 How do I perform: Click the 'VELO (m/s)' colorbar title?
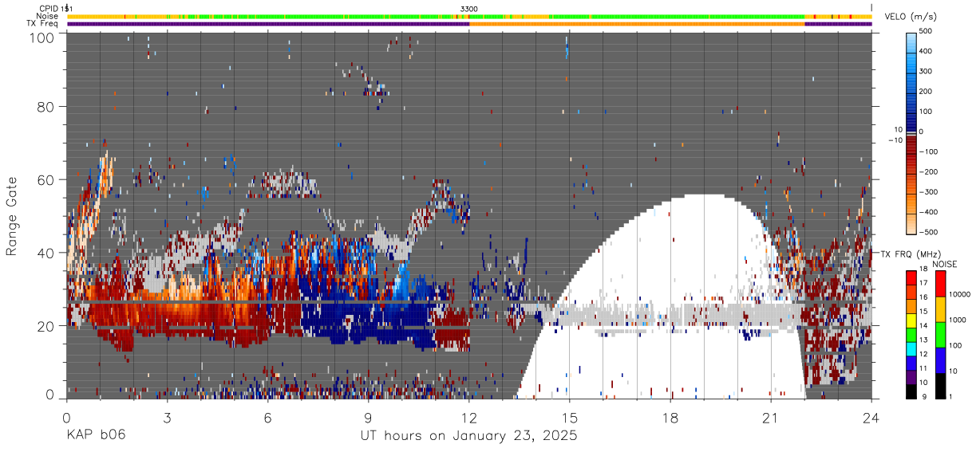click(912, 18)
